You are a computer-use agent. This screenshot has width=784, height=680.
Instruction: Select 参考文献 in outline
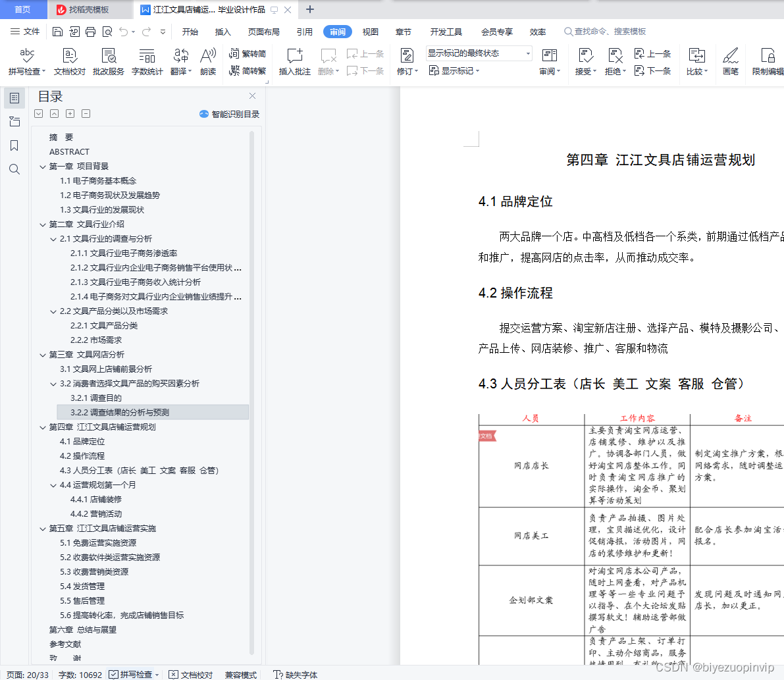(x=65, y=644)
